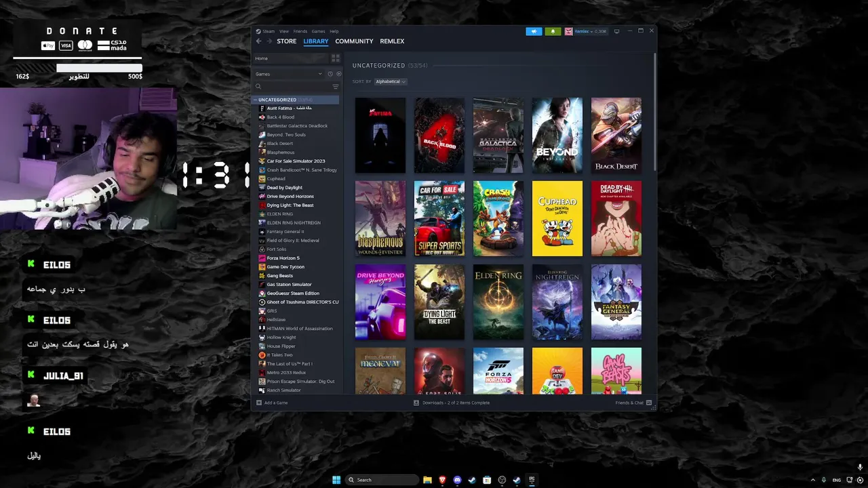Collapse the UNCATEGORIZED sidebar group

(x=256, y=100)
